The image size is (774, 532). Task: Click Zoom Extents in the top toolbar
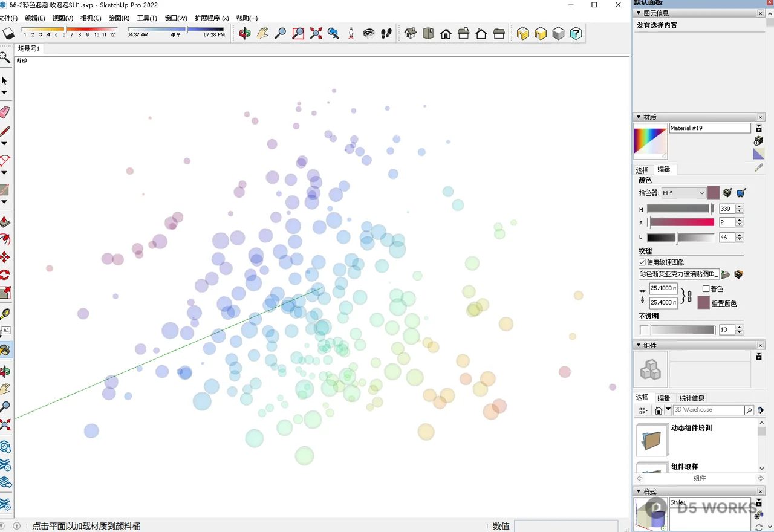tap(316, 34)
